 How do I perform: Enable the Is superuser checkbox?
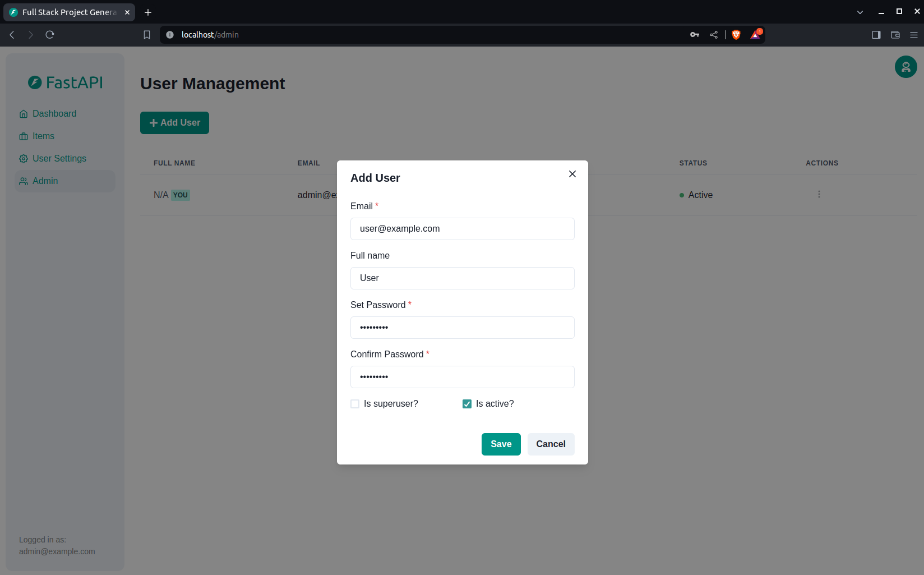coord(354,403)
